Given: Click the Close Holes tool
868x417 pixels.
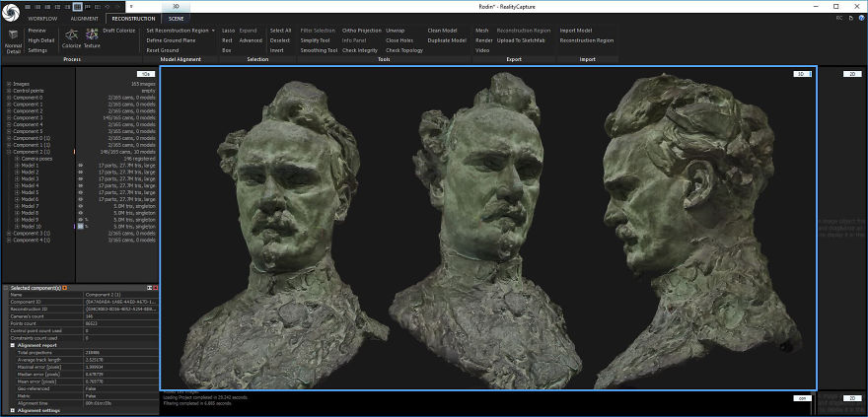Looking at the screenshot, I should pyautogui.click(x=400, y=40).
